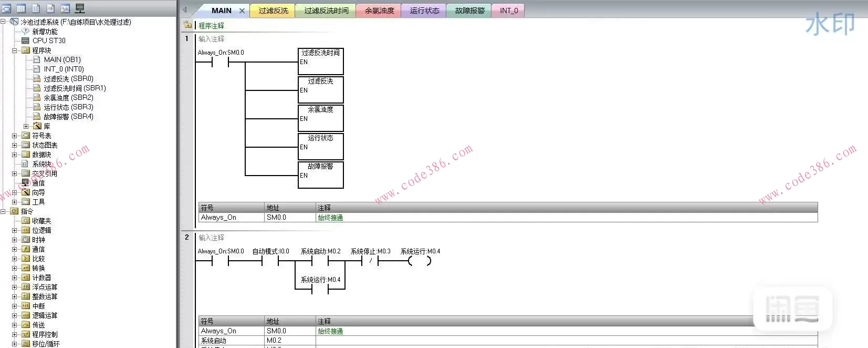The image size is (868, 348).
Task: Open the data block toolbar icon
Action: (50, 8)
